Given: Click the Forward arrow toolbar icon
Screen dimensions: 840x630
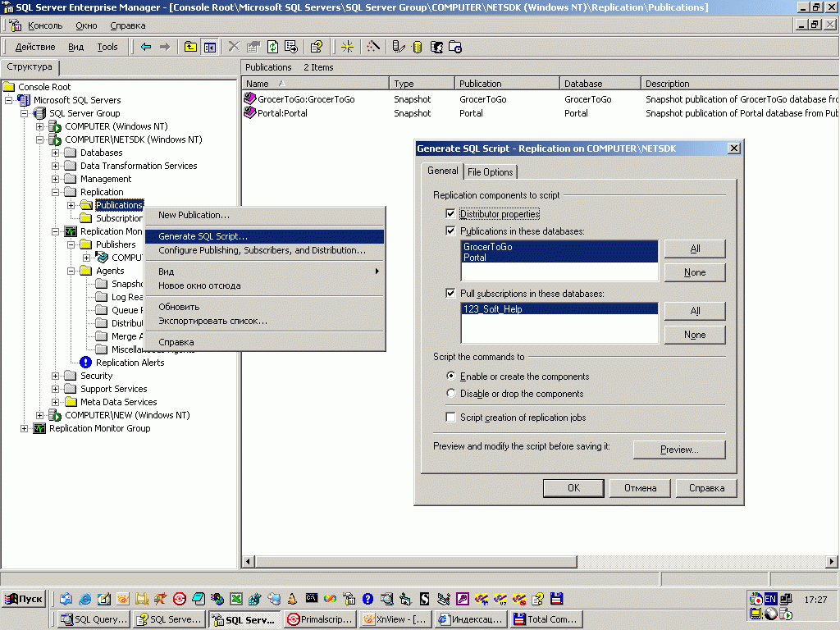Looking at the screenshot, I should (x=165, y=47).
